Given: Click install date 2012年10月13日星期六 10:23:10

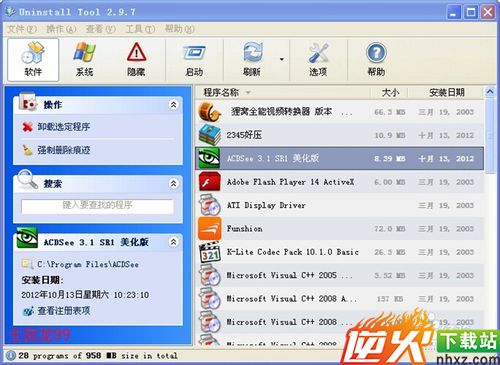Looking at the screenshot, I should click(x=85, y=295).
